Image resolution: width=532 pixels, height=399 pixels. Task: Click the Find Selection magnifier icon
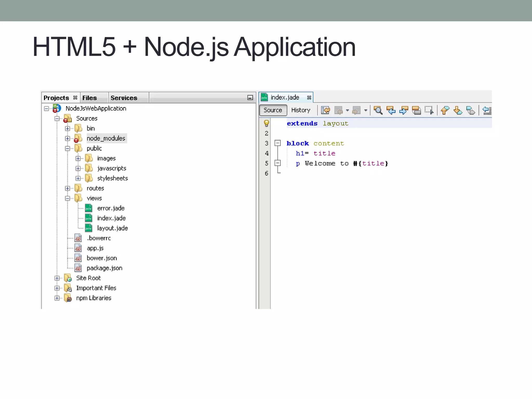click(378, 110)
